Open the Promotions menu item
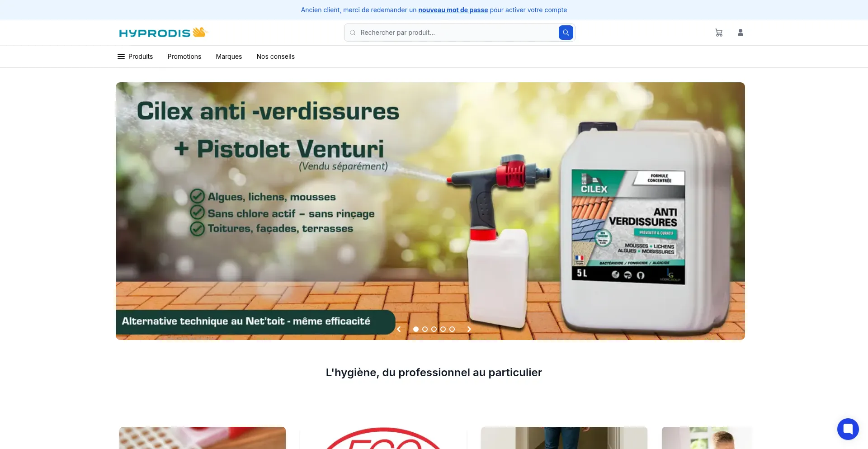 [184, 57]
